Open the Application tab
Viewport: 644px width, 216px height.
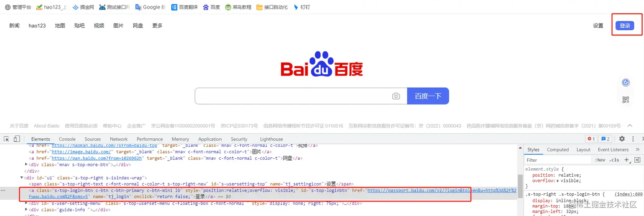point(210,139)
